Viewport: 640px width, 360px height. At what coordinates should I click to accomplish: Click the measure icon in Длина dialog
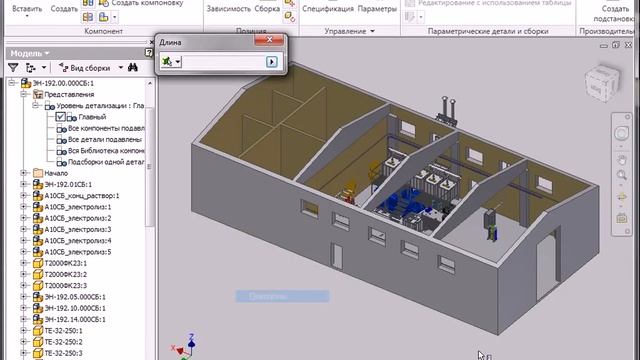coord(167,62)
